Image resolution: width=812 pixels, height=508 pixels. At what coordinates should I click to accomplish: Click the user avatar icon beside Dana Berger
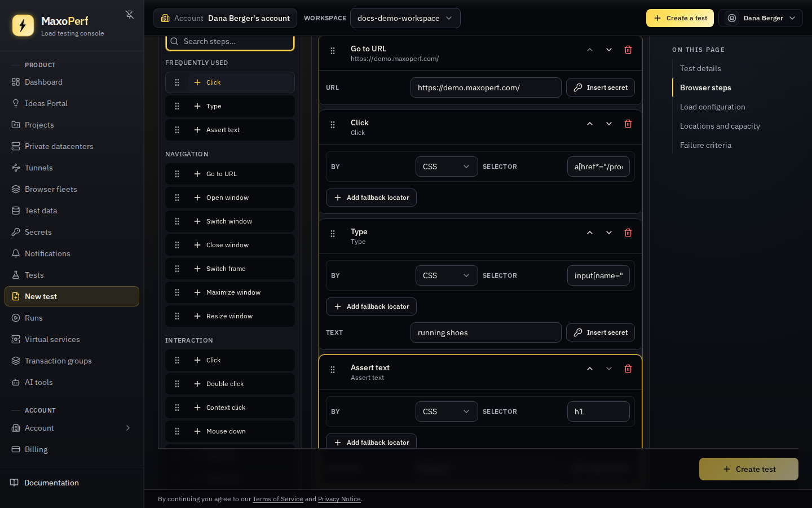pos(732,18)
